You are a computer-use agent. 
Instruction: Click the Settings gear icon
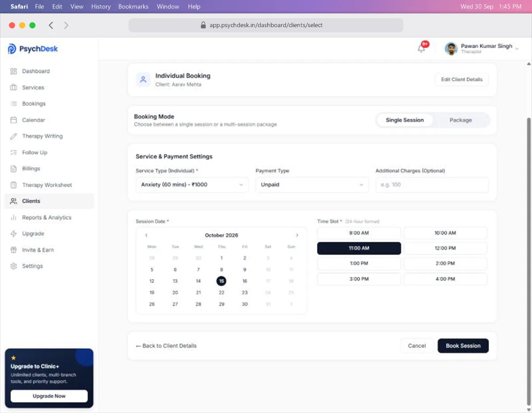click(x=13, y=266)
